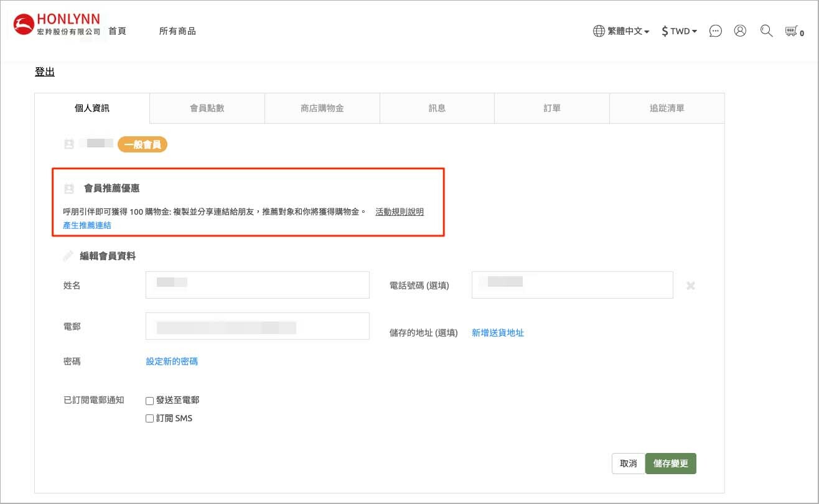The width and height of the screenshot is (819, 504).
Task: Click the 產生推薦連結 link
Action: click(x=87, y=225)
